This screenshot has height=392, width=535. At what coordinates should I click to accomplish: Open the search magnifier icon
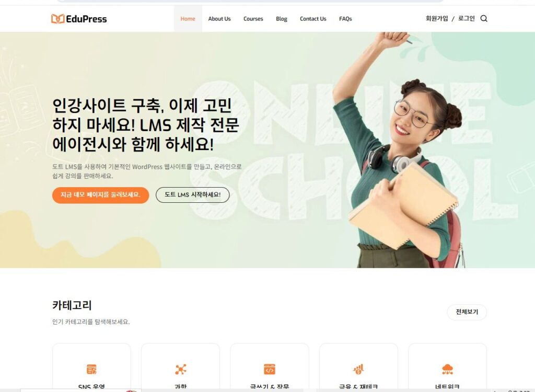[x=484, y=18]
